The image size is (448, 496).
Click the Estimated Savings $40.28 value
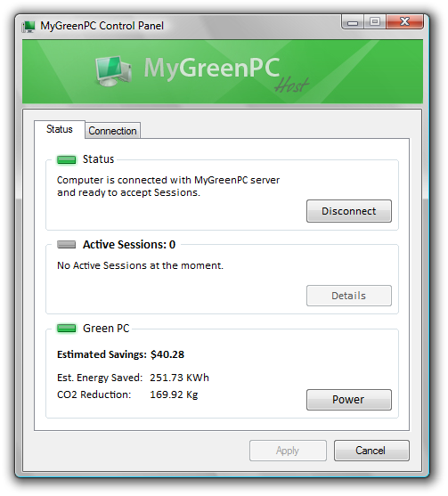point(167,354)
